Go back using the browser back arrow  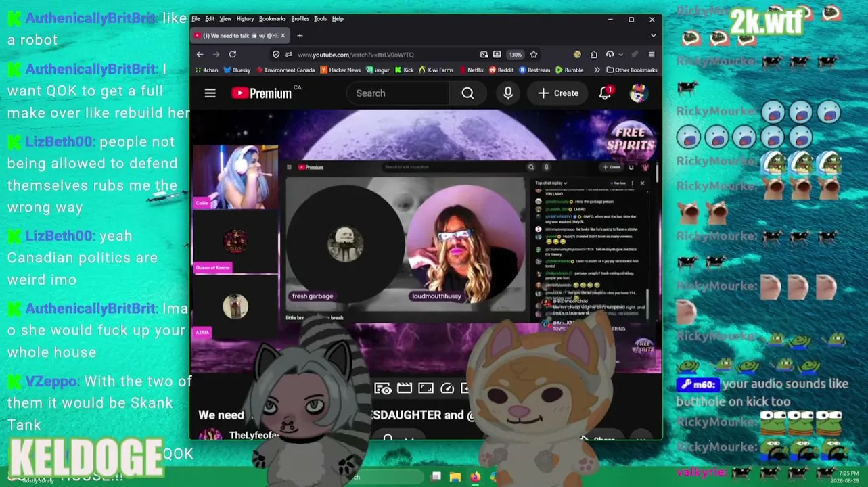point(200,55)
